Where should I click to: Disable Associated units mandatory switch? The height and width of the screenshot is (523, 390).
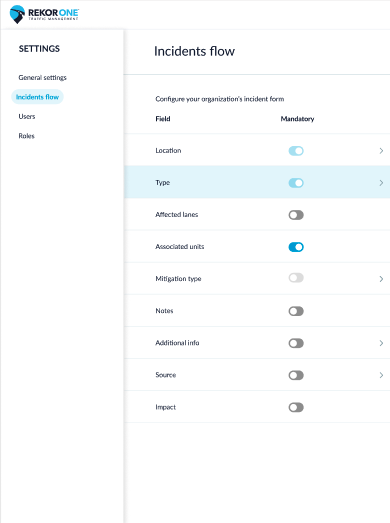coord(296,247)
